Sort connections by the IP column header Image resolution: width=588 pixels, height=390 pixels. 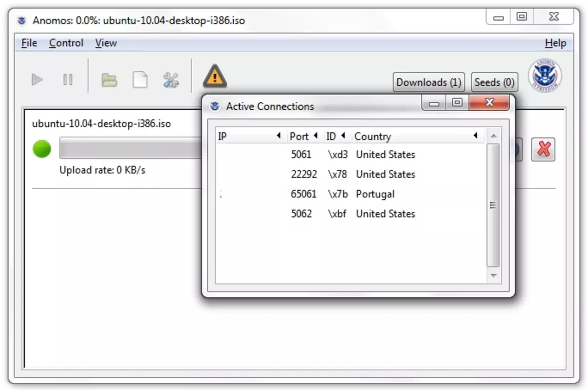point(251,136)
